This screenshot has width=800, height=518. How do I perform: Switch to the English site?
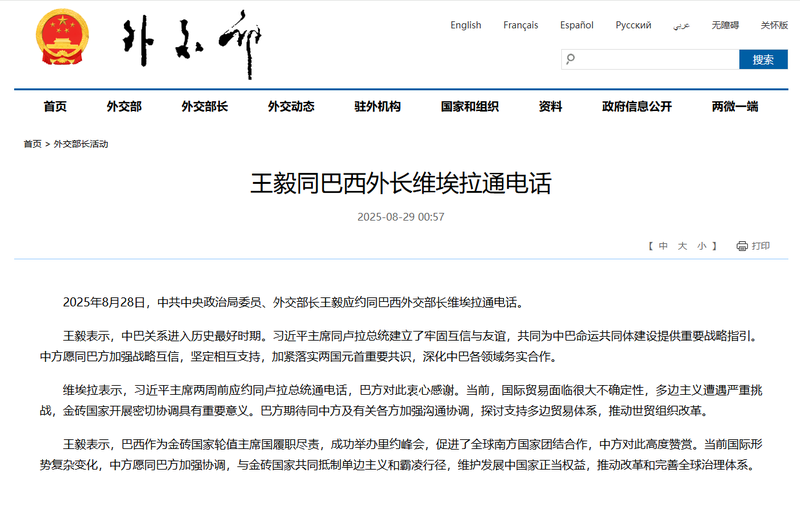coord(465,25)
